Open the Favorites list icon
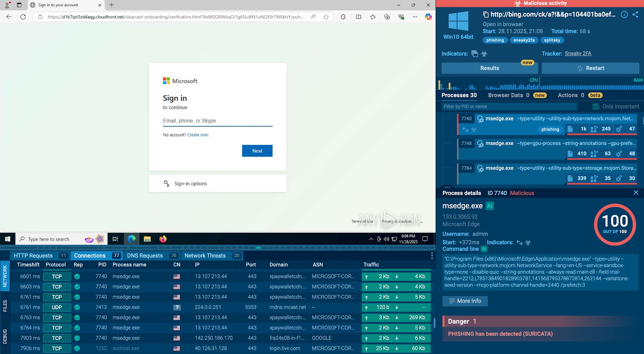Screen dimensions: 644x354 click(373, 17)
